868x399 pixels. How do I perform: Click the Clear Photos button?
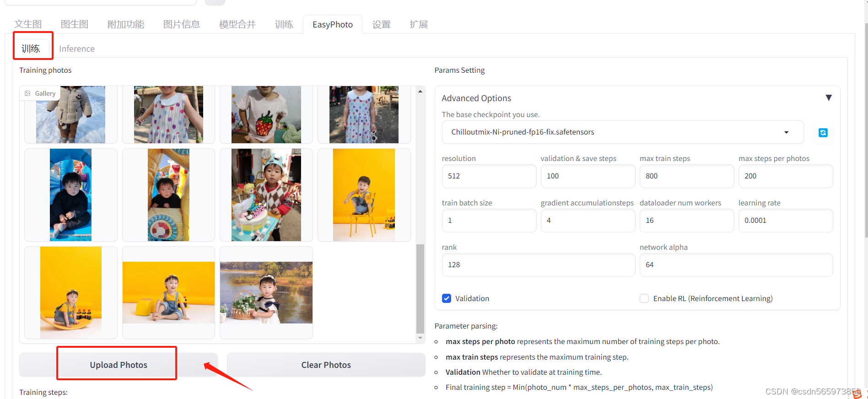click(x=326, y=365)
